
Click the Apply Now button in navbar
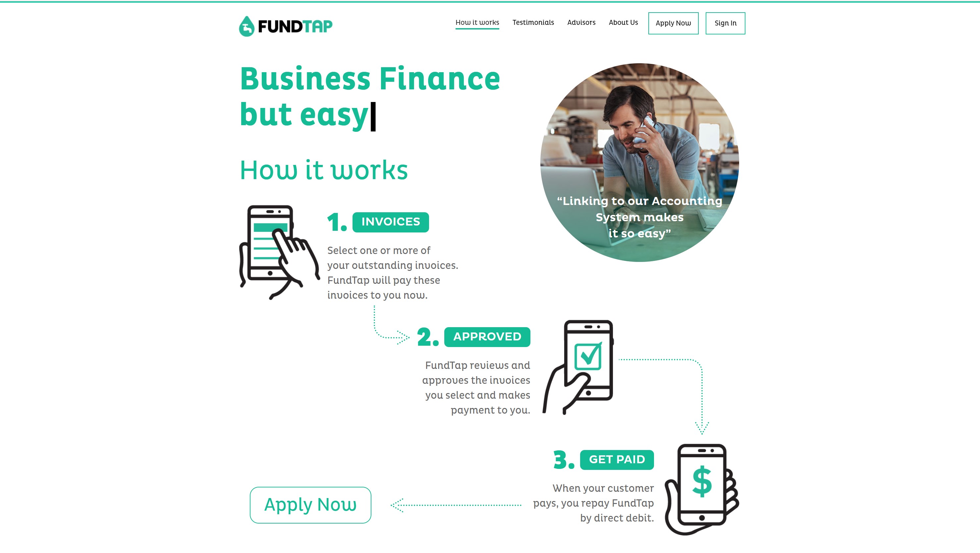tap(674, 23)
